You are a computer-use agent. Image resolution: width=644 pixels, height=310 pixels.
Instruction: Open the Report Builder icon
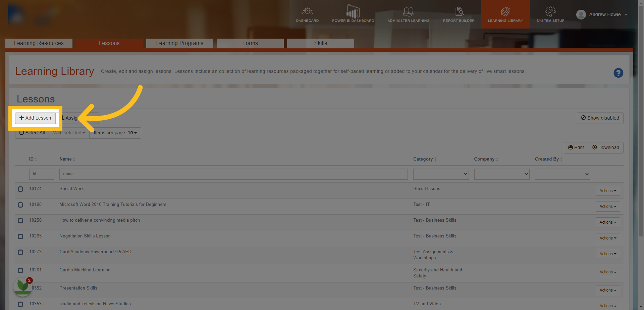[459, 11]
